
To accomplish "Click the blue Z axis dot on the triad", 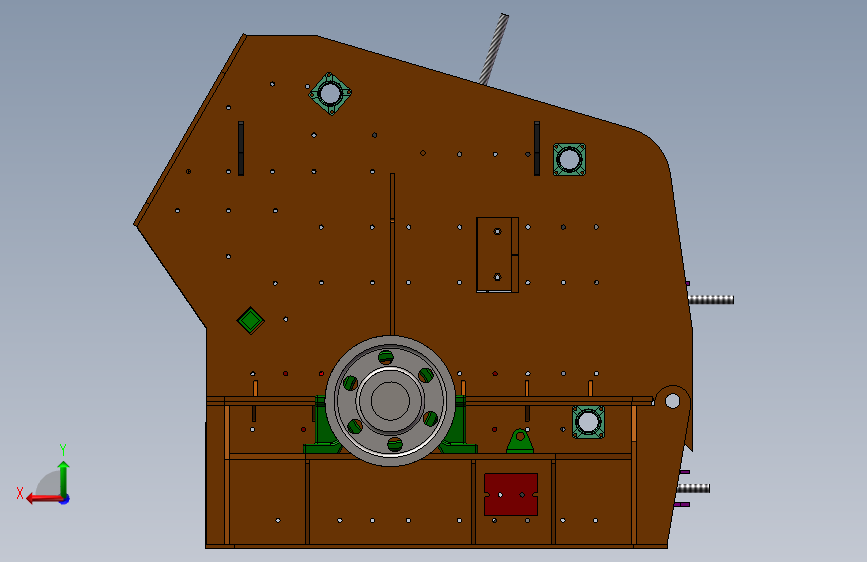I will 65,500.
